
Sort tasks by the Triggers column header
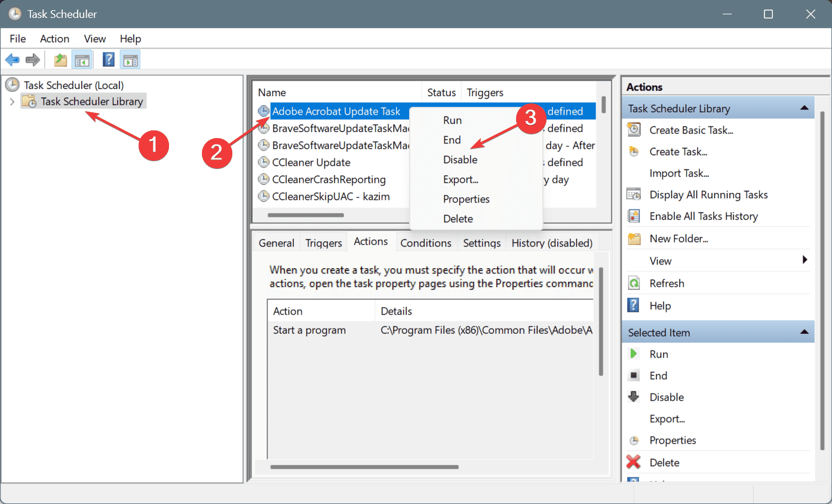click(529, 93)
